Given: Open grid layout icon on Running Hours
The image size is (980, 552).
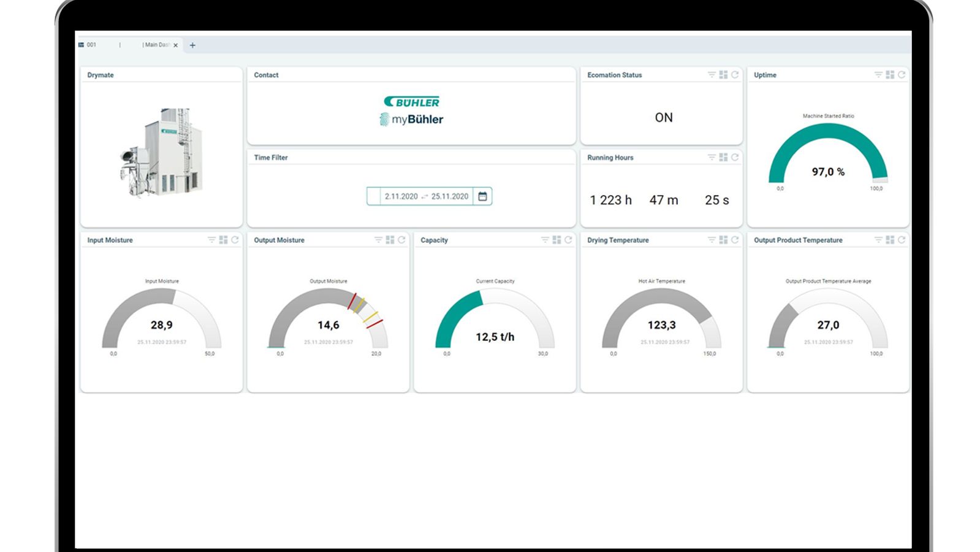Looking at the screenshot, I should pos(723,158).
